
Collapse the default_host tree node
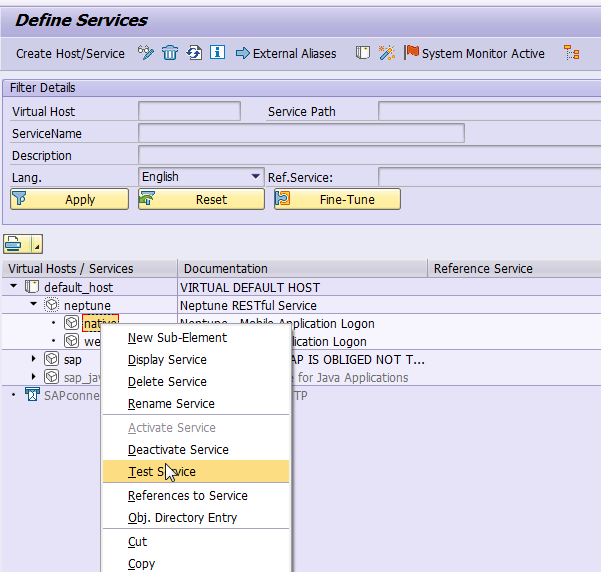coord(15,287)
